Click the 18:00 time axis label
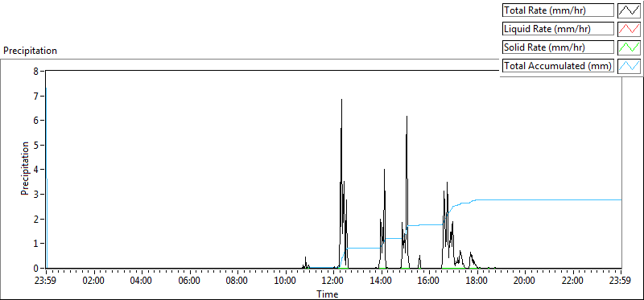The width and height of the screenshot is (644, 300). tap(477, 282)
